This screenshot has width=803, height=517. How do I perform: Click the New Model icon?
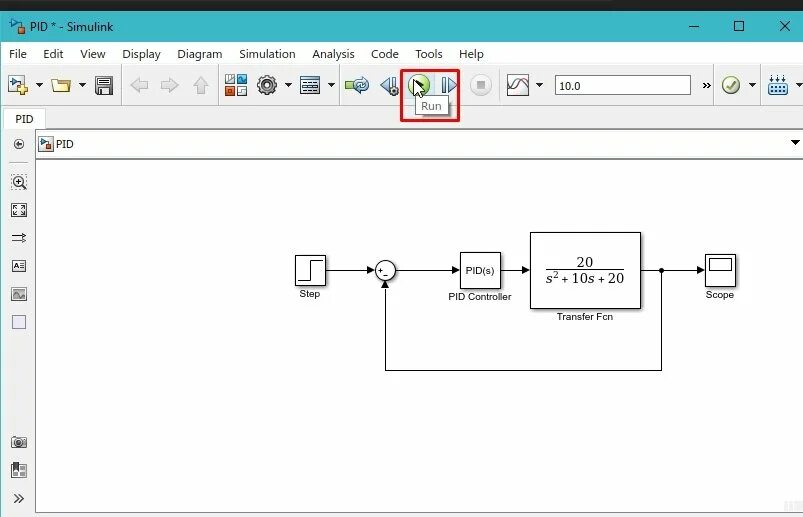(x=18, y=85)
